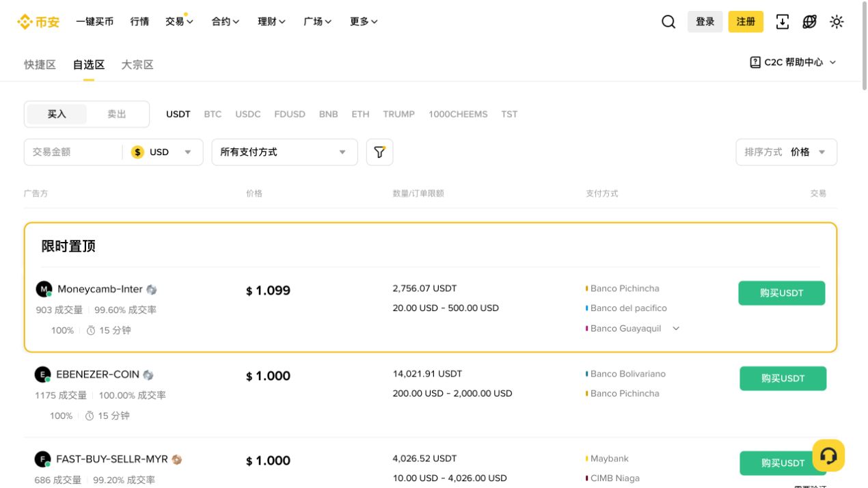
Task: Click the CIMB Niaga payment label
Action: [x=615, y=478]
